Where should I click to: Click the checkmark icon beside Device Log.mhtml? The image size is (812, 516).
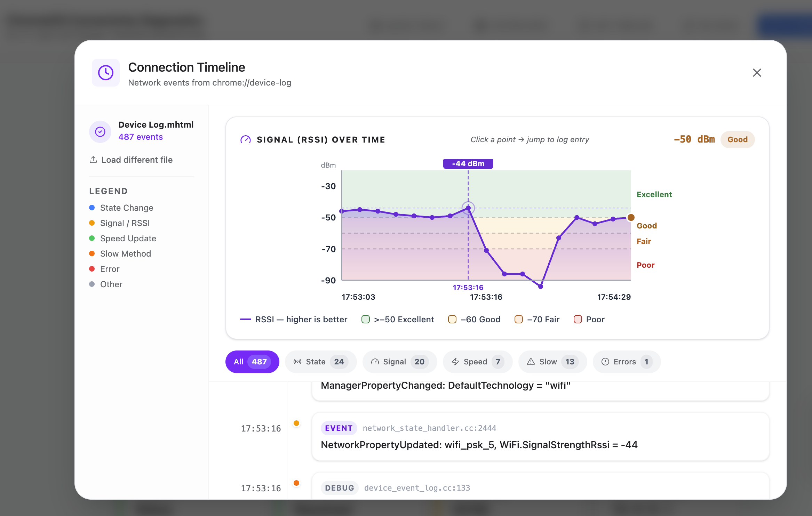point(100,132)
